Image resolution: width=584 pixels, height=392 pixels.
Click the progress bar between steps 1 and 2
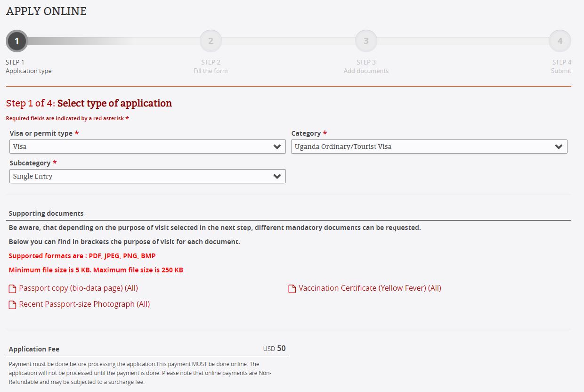[x=114, y=41]
